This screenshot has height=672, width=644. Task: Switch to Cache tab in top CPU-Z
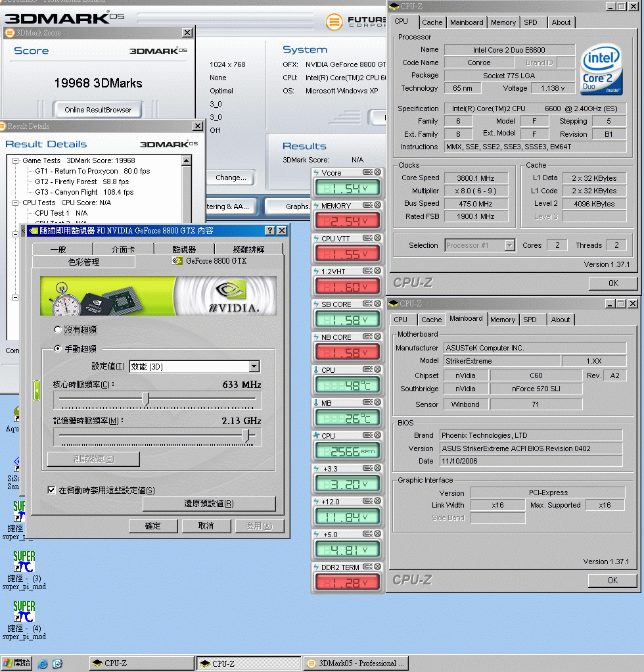(432, 22)
